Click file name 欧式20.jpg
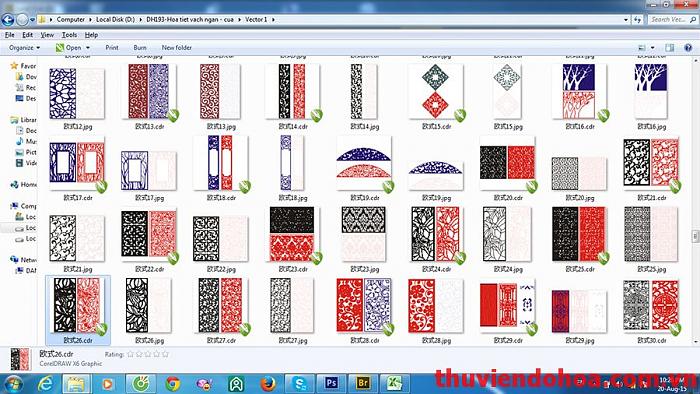 point(579,198)
